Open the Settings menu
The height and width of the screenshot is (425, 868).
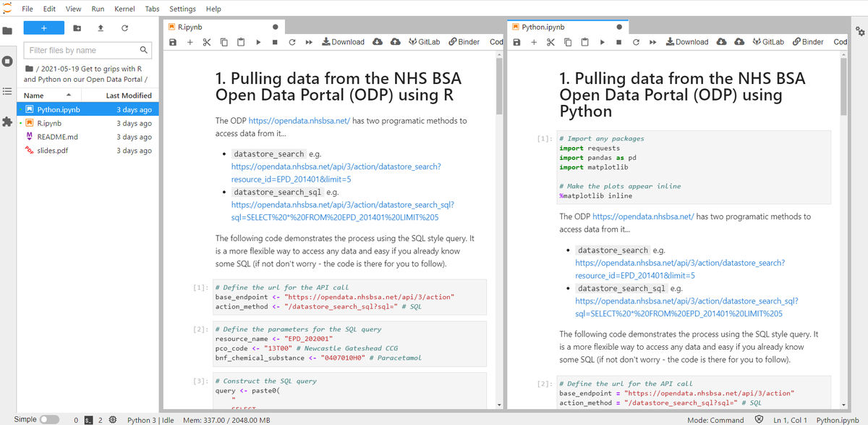[182, 9]
